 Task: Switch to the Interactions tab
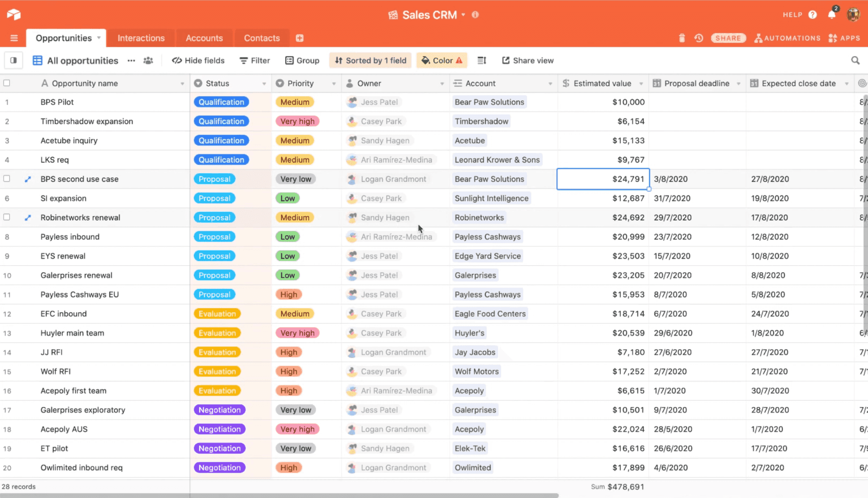point(141,38)
